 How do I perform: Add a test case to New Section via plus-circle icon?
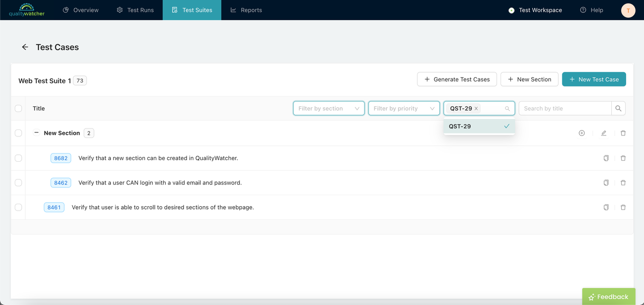click(582, 133)
